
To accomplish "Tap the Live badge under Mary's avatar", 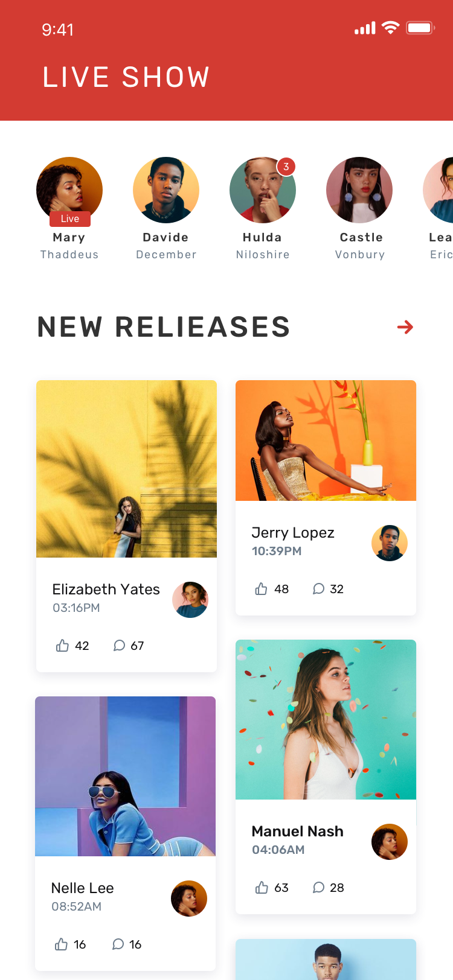I will (70, 218).
